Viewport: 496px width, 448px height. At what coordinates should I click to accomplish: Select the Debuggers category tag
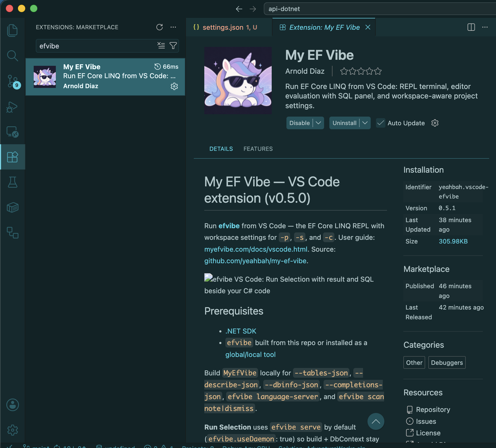coord(447,362)
